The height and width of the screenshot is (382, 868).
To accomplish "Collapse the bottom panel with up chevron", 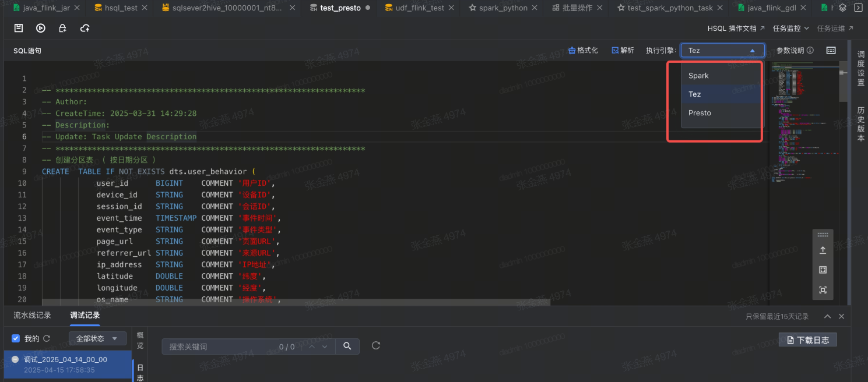I will 827,316.
